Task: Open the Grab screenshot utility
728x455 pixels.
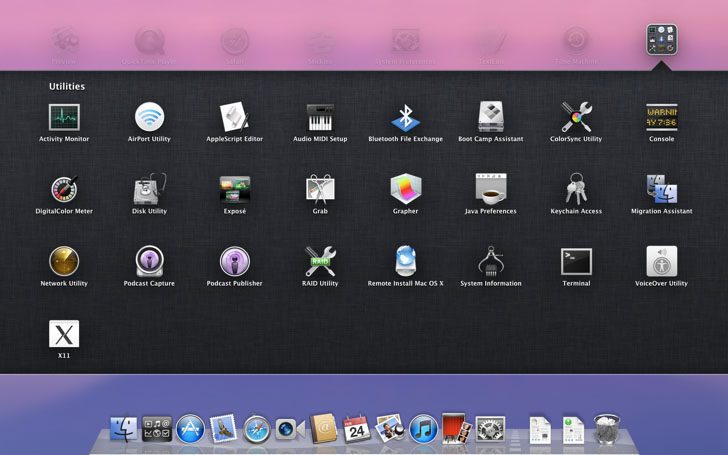Action: [x=320, y=189]
